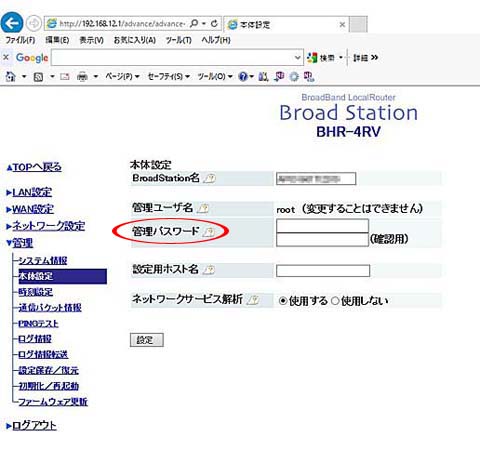
Task: Click the OneNote send icon
Action: [279, 77]
